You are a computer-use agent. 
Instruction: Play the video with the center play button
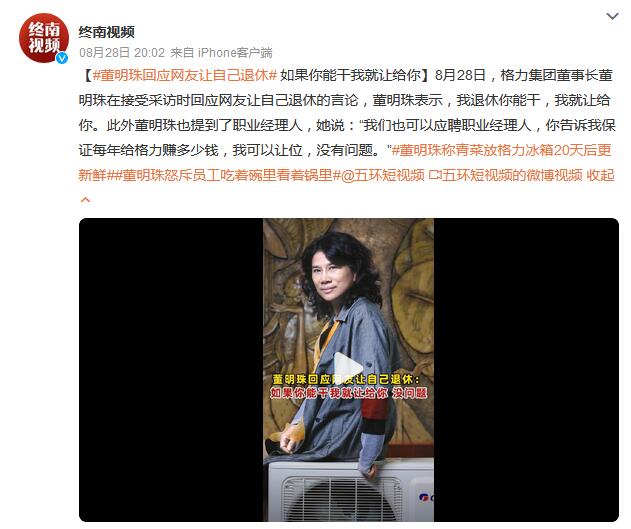[348, 368]
